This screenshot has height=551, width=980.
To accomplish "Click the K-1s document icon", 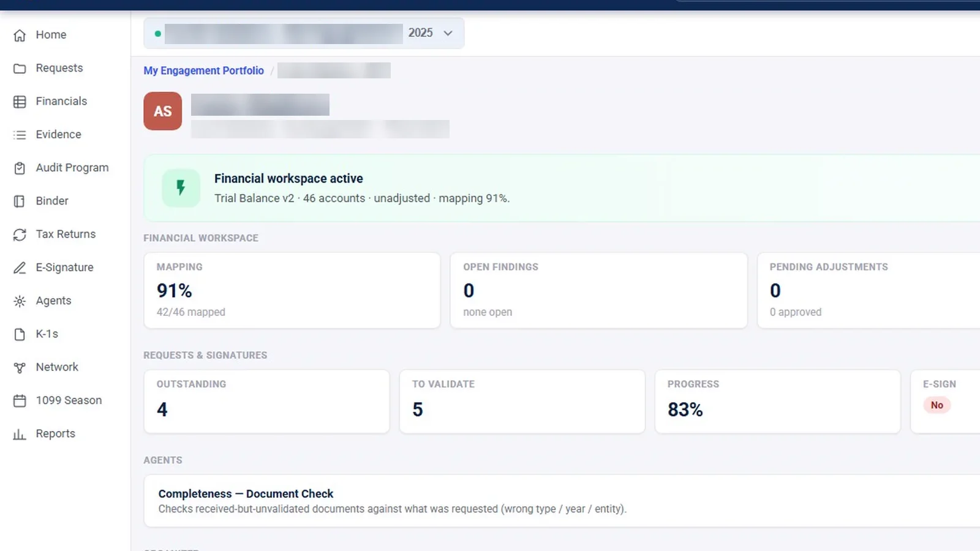I will point(20,334).
